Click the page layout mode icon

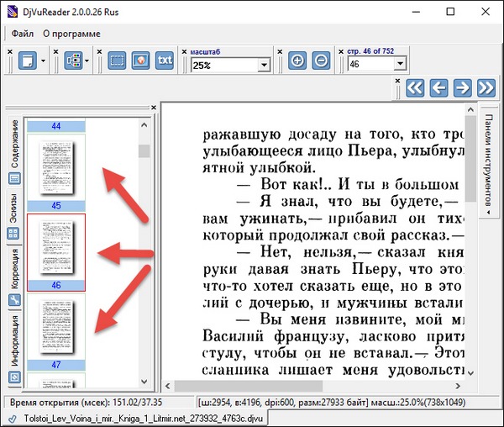[27, 61]
